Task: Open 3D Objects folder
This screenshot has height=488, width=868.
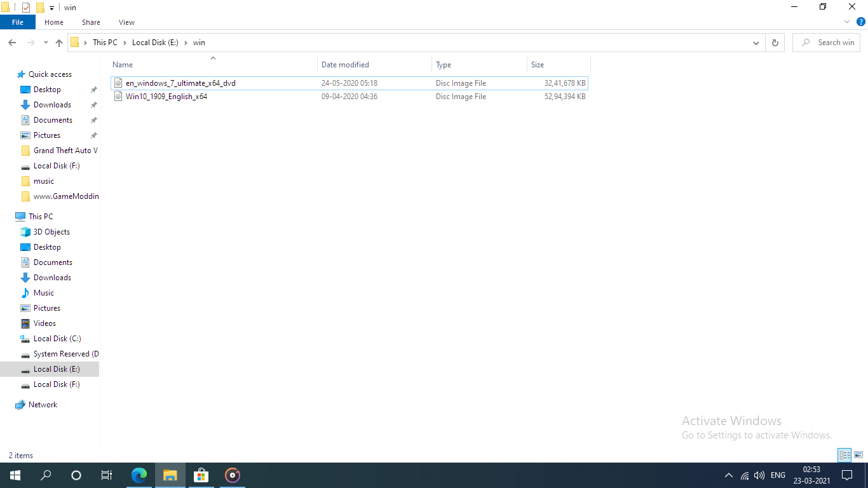Action: (51, 232)
